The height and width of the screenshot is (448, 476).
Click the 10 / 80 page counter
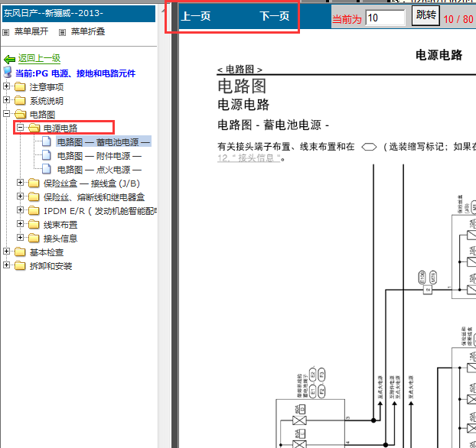(x=458, y=19)
